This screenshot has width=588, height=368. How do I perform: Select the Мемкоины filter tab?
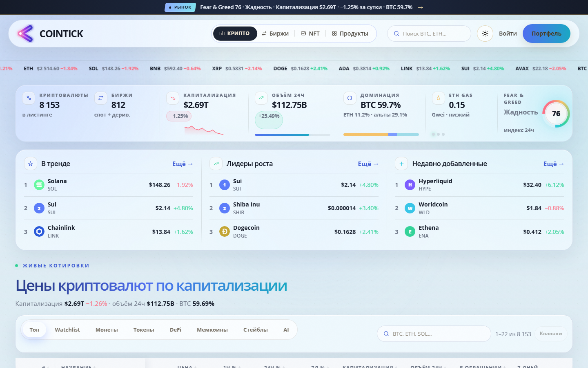pos(212,330)
